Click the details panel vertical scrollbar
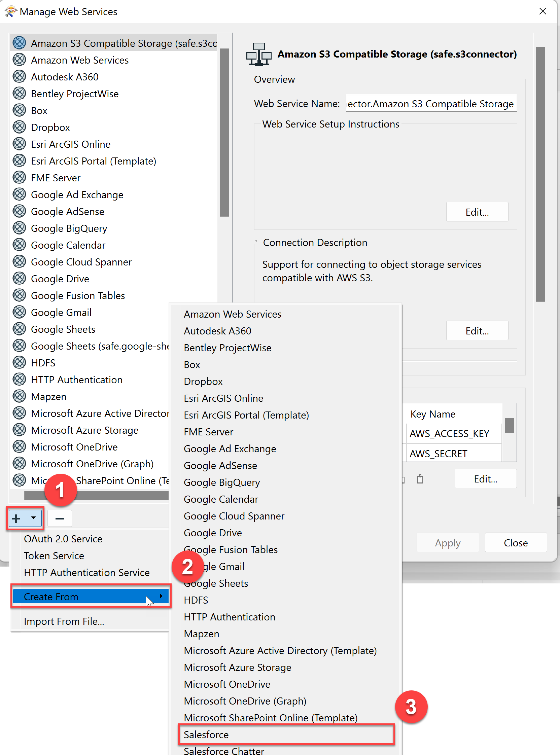Image resolution: width=560 pixels, height=755 pixels. click(541, 174)
